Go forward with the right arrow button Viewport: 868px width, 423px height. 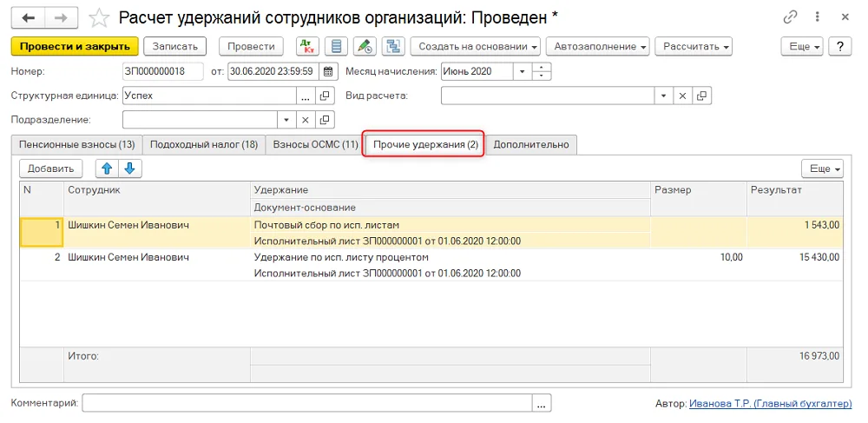pos(61,17)
